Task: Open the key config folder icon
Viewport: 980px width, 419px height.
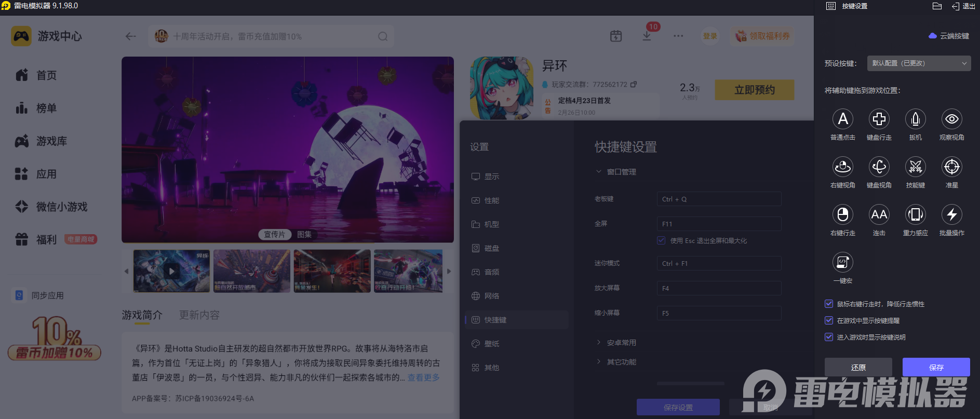Action: point(937,6)
